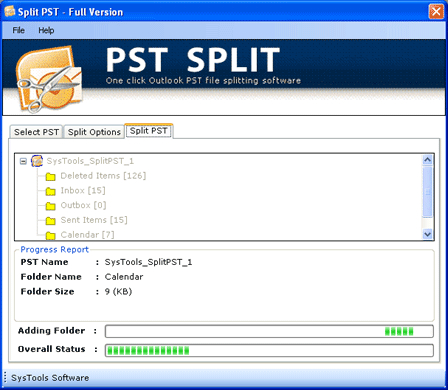Viewport: 448px width, 390px height.
Task: Click the PST Name value SysTools_SplitPST_1
Action: click(x=148, y=262)
